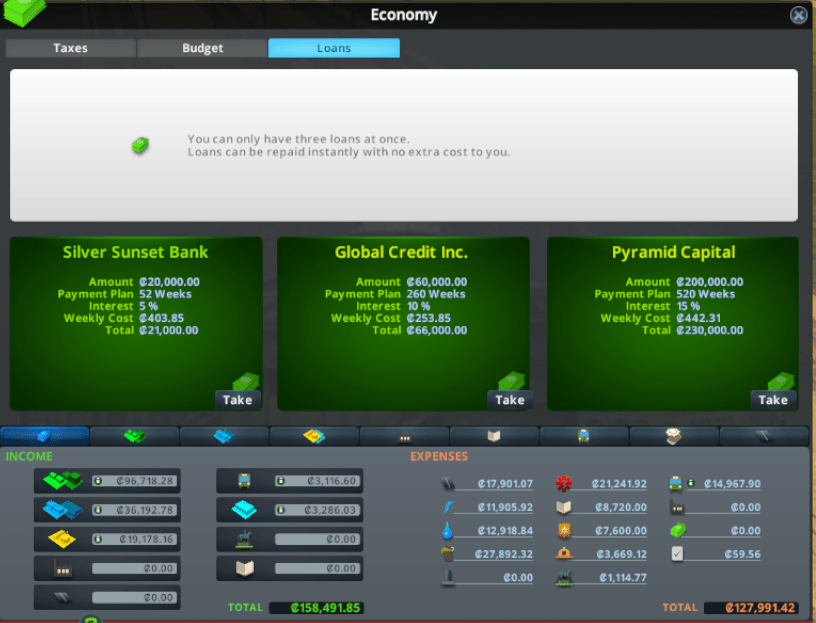Click the blue commercial income icon
This screenshot has height=623, width=816.
click(x=62, y=510)
